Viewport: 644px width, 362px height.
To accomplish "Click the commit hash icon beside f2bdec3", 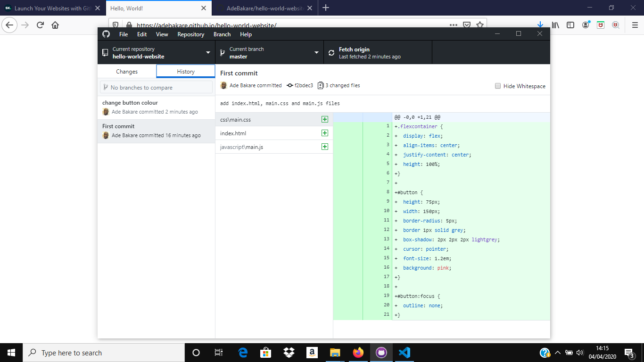I will [290, 85].
